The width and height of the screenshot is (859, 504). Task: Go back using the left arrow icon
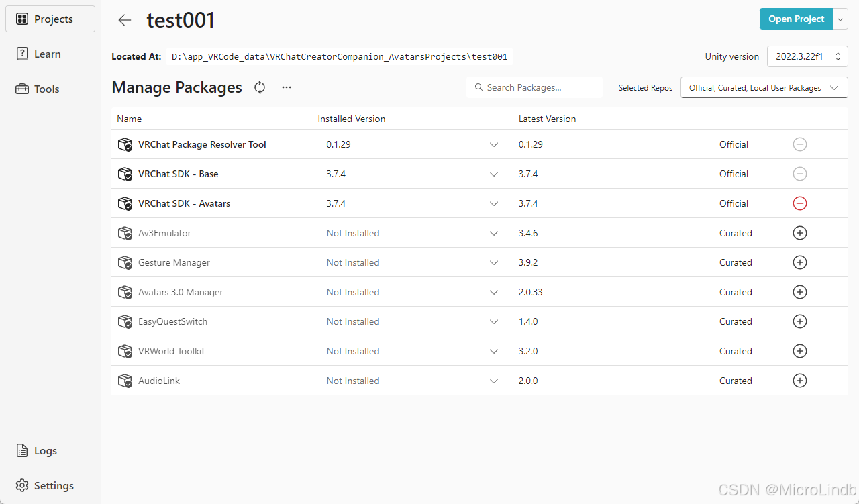click(125, 20)
